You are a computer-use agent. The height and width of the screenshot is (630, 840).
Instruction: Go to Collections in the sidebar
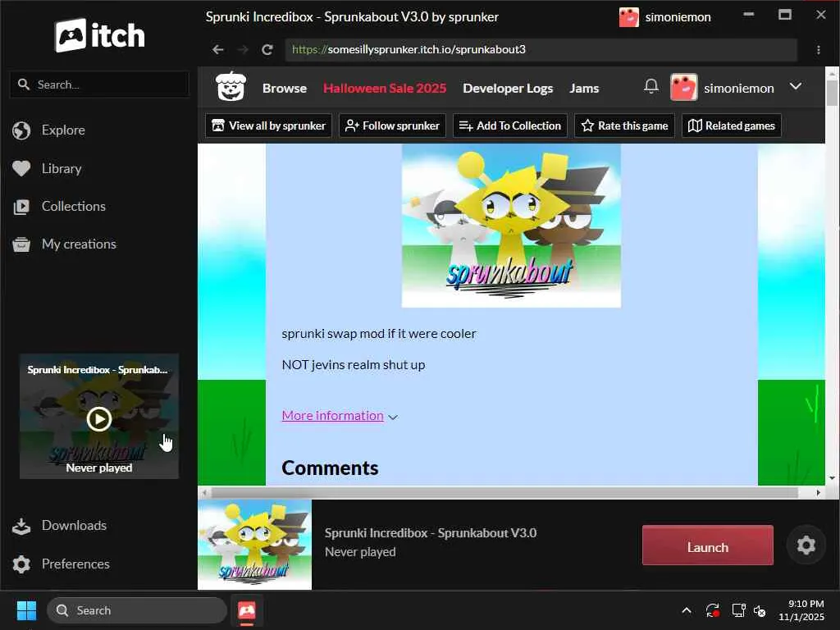[73, 206]
